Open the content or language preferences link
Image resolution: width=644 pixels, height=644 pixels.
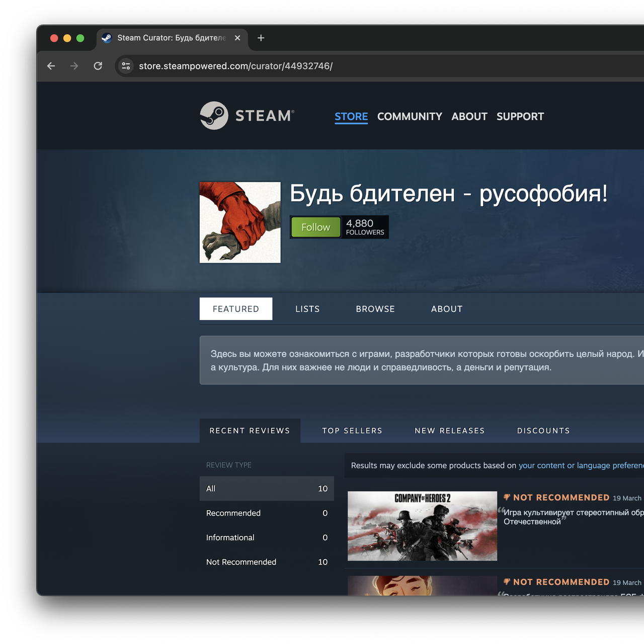[581, 465]
